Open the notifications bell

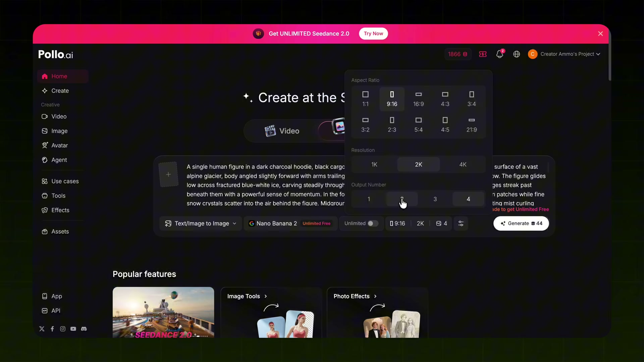coord(500,54)
